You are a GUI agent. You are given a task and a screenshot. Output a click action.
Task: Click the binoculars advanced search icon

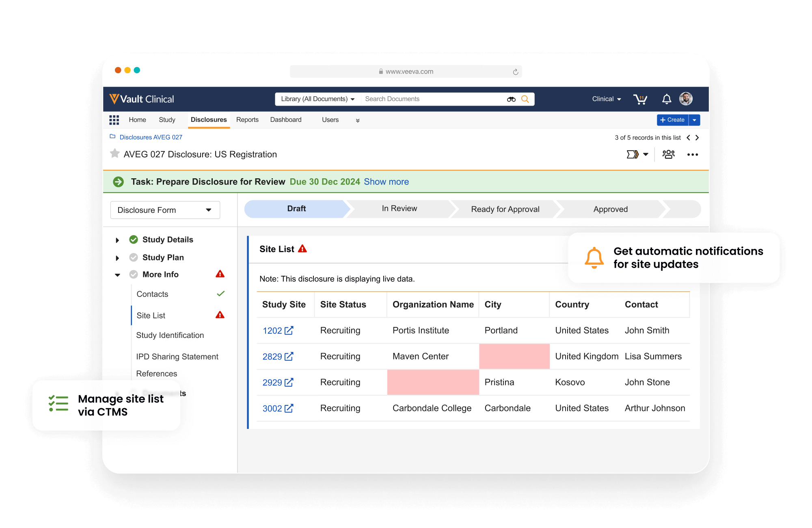[x=511, y=99]
